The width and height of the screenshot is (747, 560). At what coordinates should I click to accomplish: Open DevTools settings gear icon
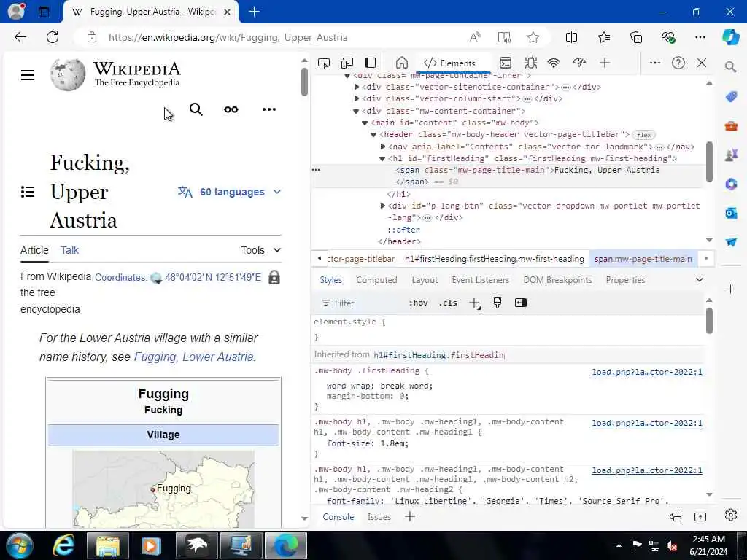730,516
